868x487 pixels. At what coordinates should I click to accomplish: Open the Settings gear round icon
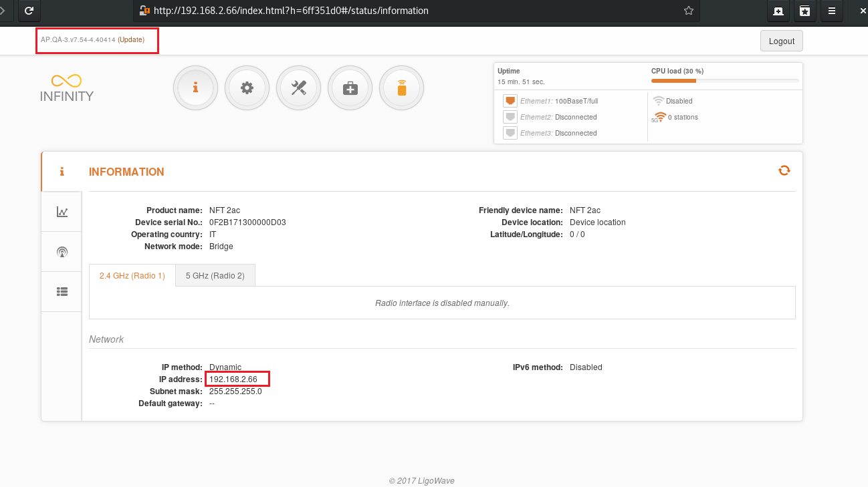[247, 88]
